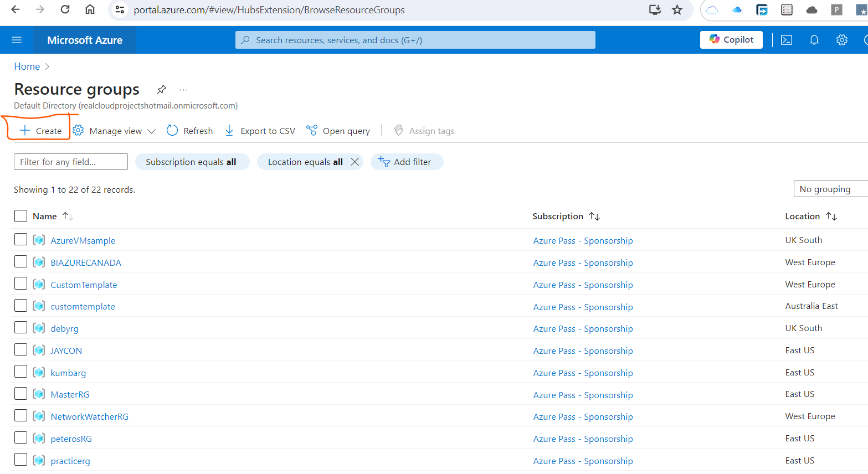Click the peterosRG resource group icon
This screenshot has height=474, width=868.
[x=39, y=438]
